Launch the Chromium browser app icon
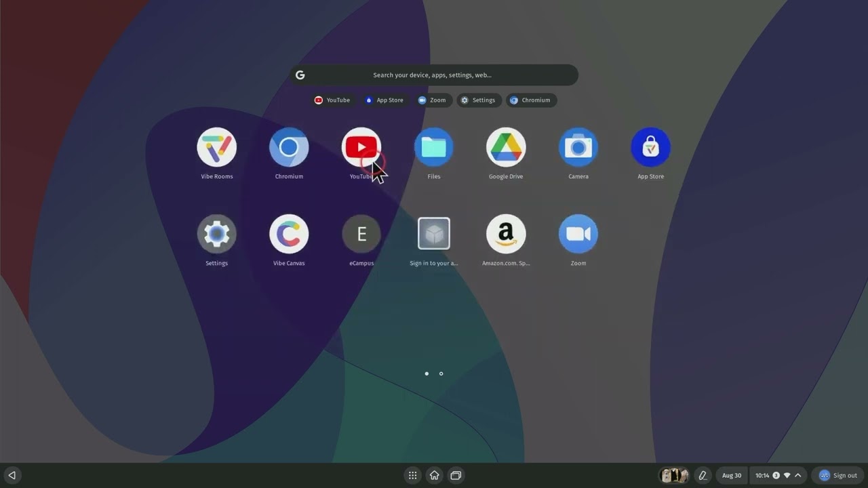868x488 pixels. [x=289, y=147]
